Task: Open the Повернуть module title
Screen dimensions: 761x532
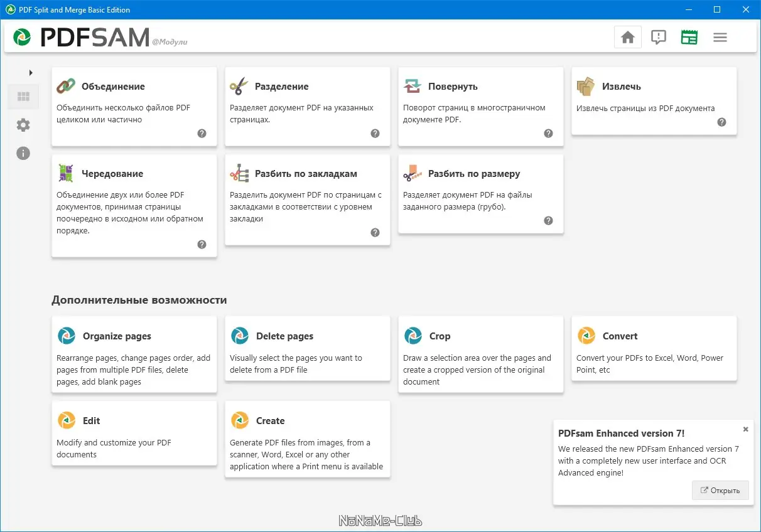Action: [453, 87]
